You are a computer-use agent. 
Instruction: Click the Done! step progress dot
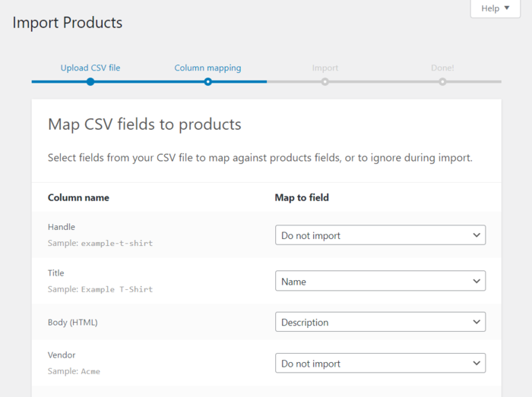(x=442, y=82)
